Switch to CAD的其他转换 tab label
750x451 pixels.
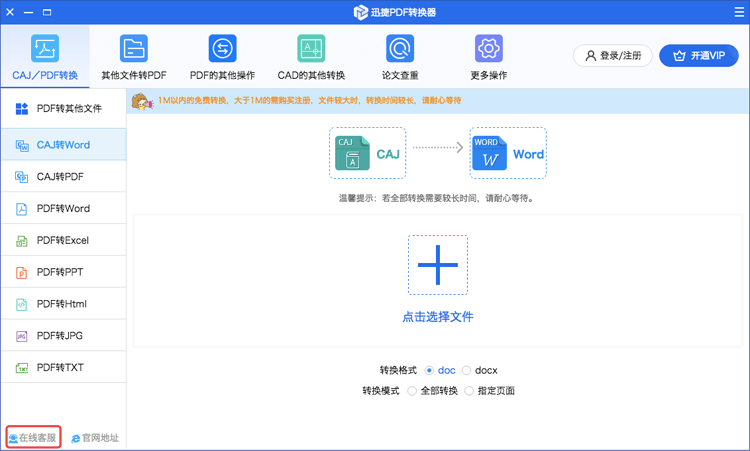[x=311, y=76]
